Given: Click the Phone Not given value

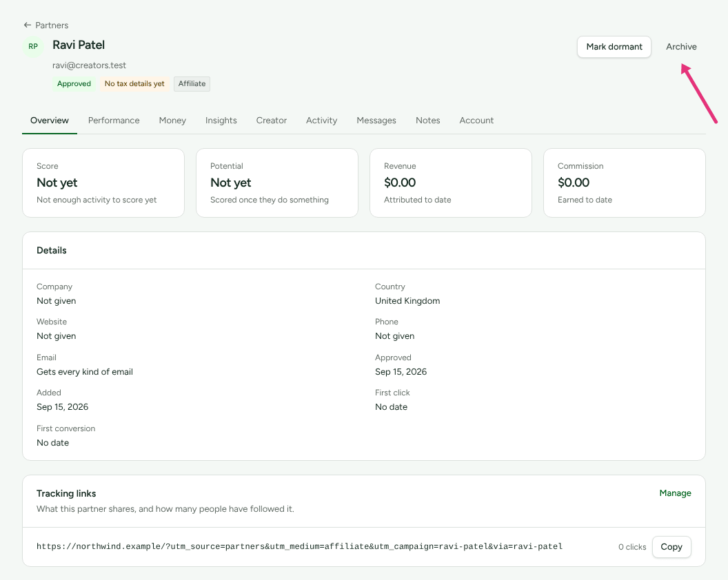Looking at the screenshot, I should pos(394,336).
